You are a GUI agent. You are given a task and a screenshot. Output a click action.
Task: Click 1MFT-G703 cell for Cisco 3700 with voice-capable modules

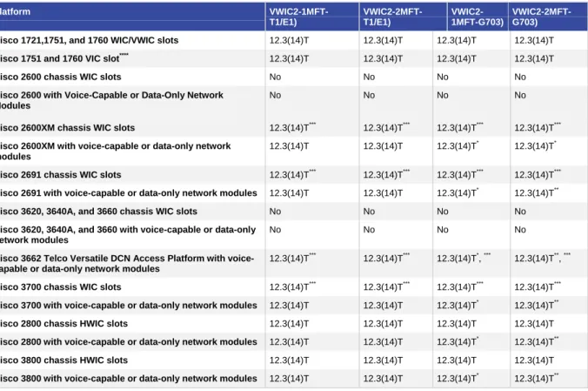(x=458, y=305)
